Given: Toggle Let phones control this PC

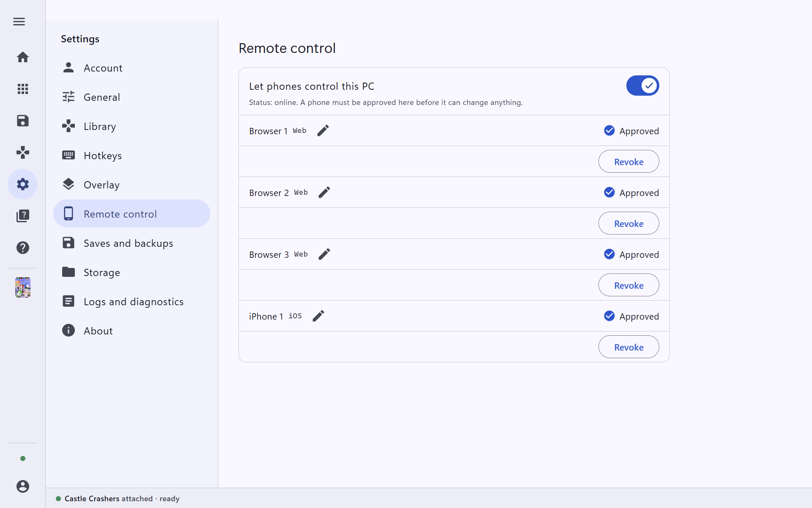Looking at the screenshot, I should (642, 86).
